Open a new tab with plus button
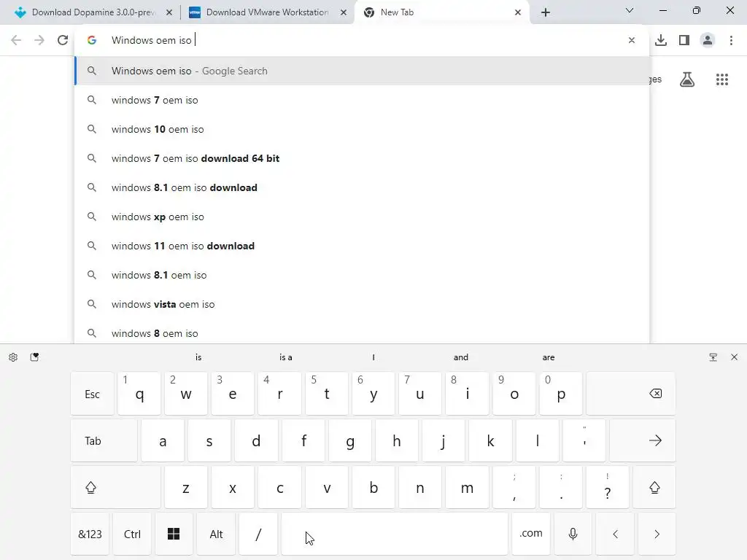Screen dimensions: 747x560 click(546, 12)
